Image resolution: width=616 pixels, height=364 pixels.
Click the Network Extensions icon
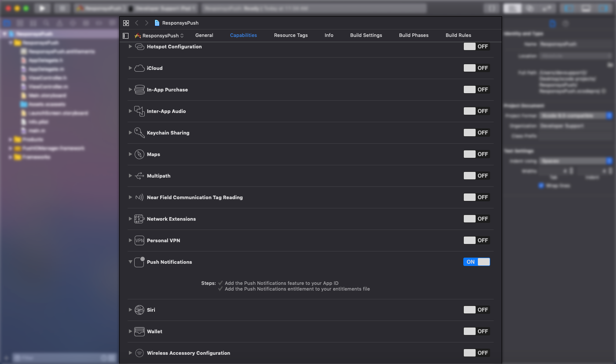[x=139, y=219]
